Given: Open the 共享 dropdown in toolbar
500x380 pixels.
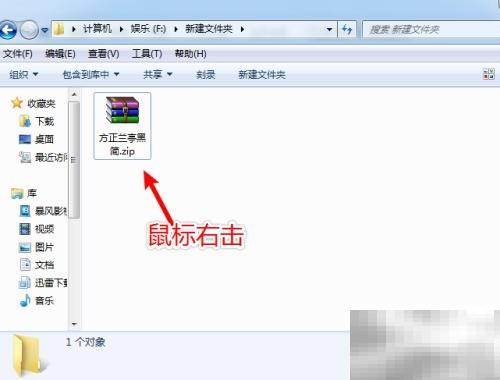Looking at the screenshot, I should click(x=158, y=74).
